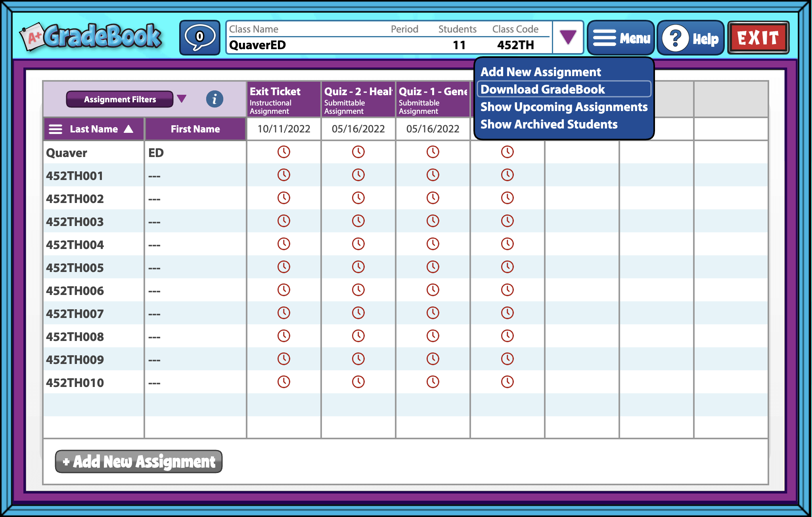The height and width of the screenshot is (517, 812).
Task: Click Quiz 2 clock icon for 452TH008
Action: (x=358, y=336)
